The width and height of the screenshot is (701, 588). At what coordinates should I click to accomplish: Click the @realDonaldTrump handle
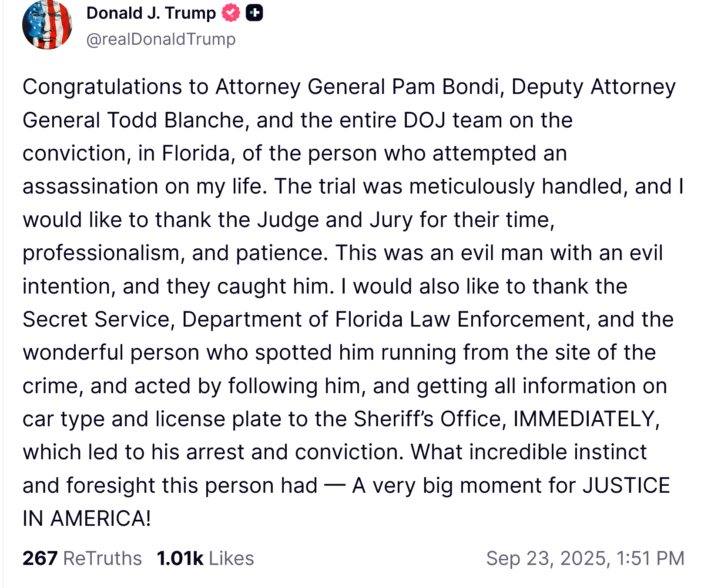pos(161,39)
